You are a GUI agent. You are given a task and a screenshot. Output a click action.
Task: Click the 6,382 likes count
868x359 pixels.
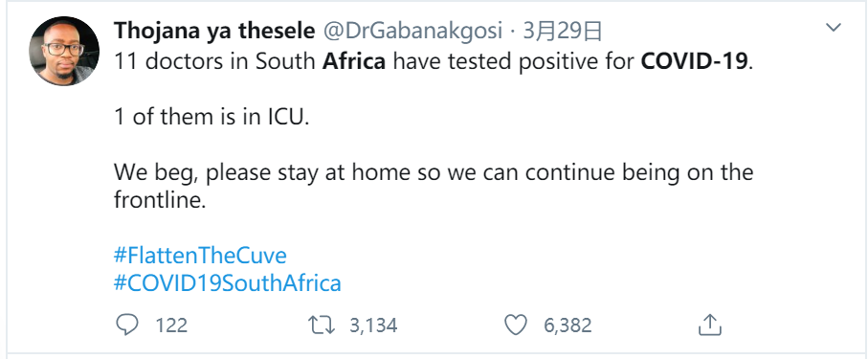(x=568, y=325)
